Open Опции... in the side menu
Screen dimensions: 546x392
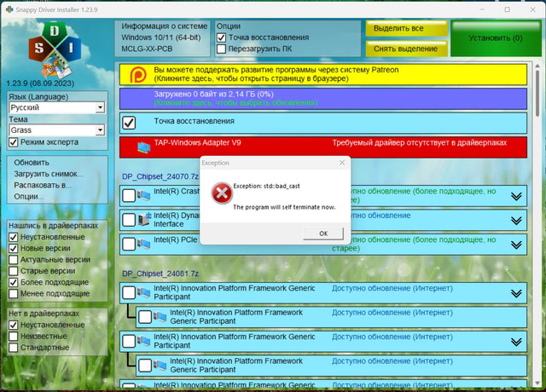point(29,197)
